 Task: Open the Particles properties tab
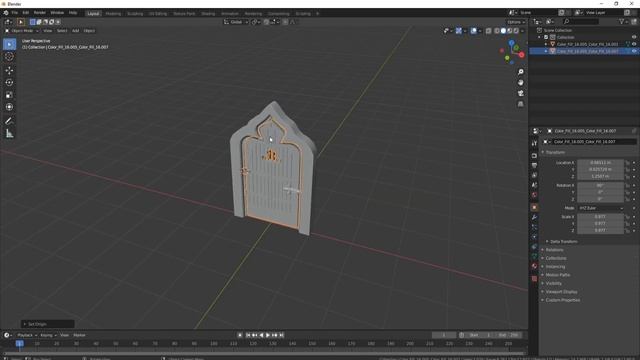click(534, 227)
